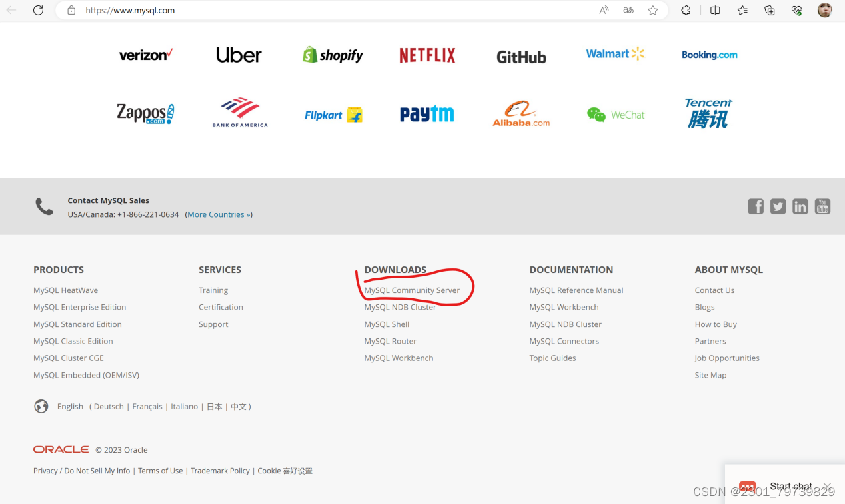845x504 pixels.
Task: Open the Certification link
Action: coord(221,307)
